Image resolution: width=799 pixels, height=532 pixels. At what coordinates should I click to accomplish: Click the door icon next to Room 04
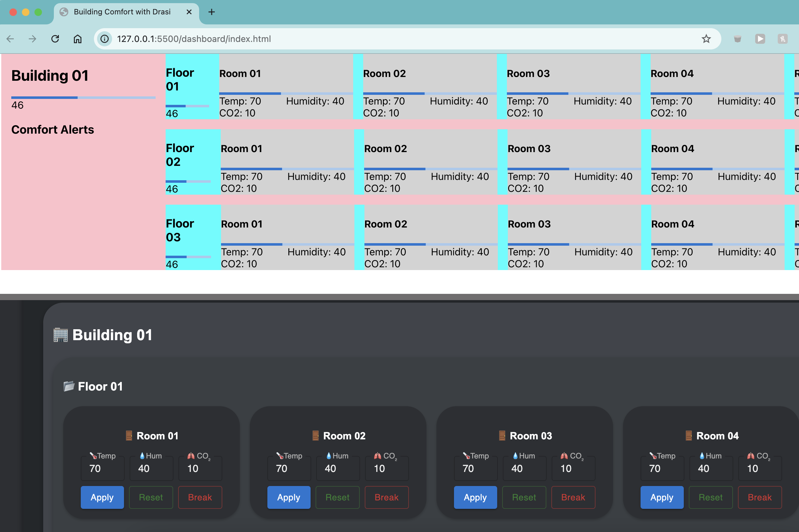(689, 436)
